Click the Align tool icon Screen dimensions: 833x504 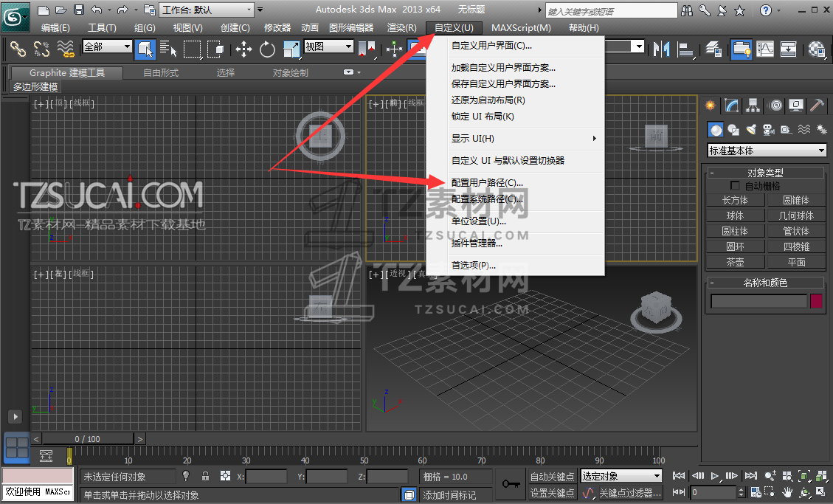(x=686, y=49)
